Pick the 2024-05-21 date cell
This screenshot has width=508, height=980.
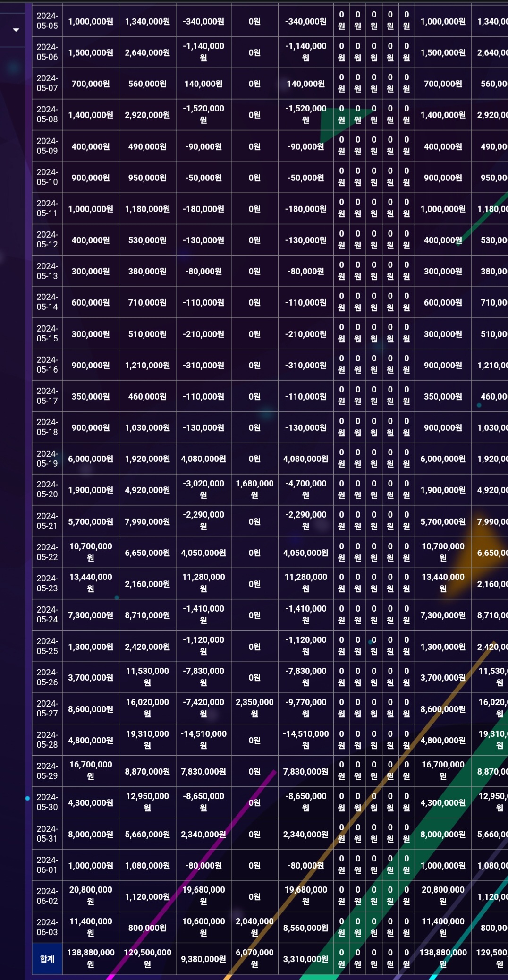click(47, 521)
